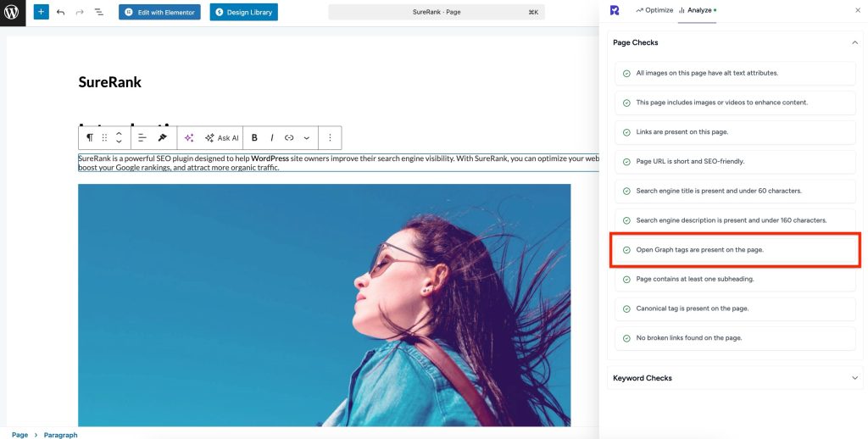The width and height of the screenshot is (868, 439).
Task: Open the more formatting options dropdown
Action: tap(306, 137)
